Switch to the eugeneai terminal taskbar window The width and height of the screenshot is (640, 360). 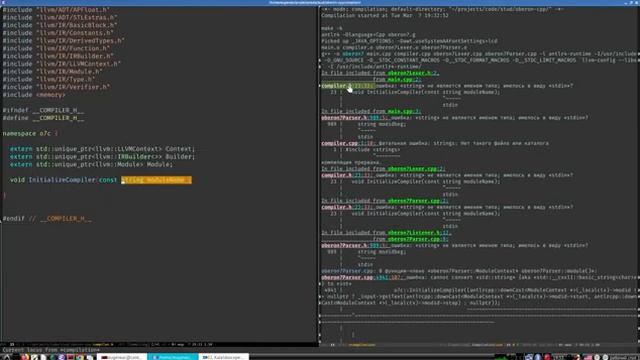tap(122, 357)
